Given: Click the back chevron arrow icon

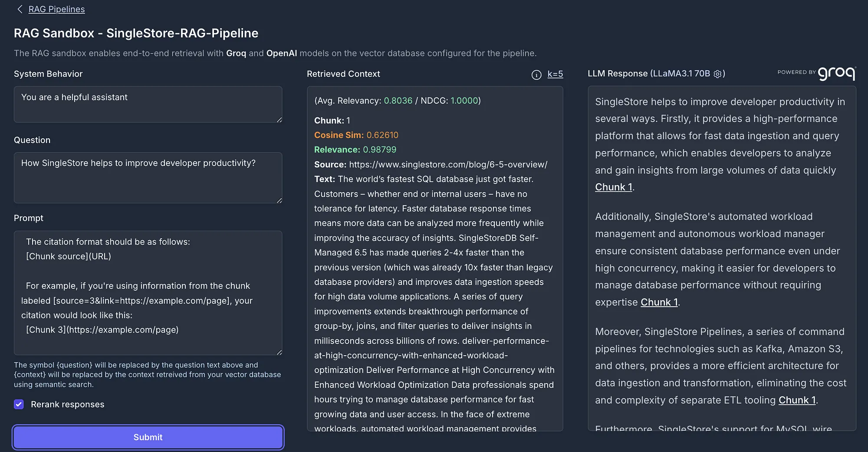Looking at the screenshot, I should tap(20, 9).
